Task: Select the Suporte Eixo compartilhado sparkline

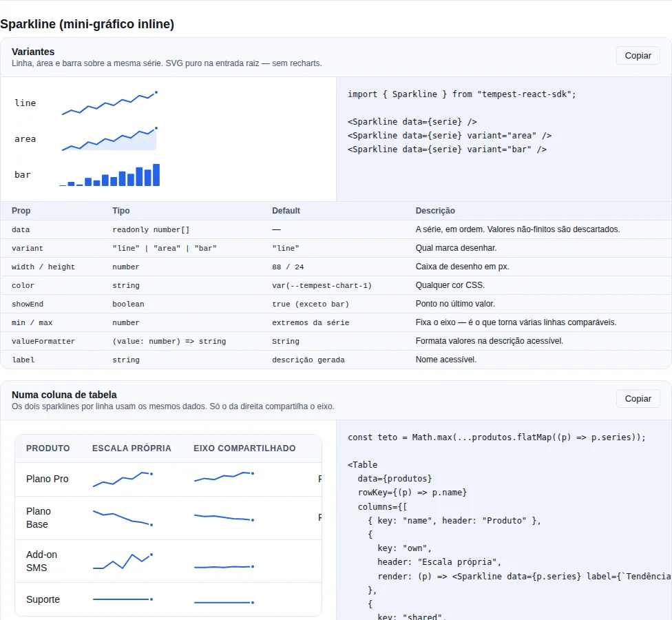Action: pyautogui.click(x=224, y=602)
